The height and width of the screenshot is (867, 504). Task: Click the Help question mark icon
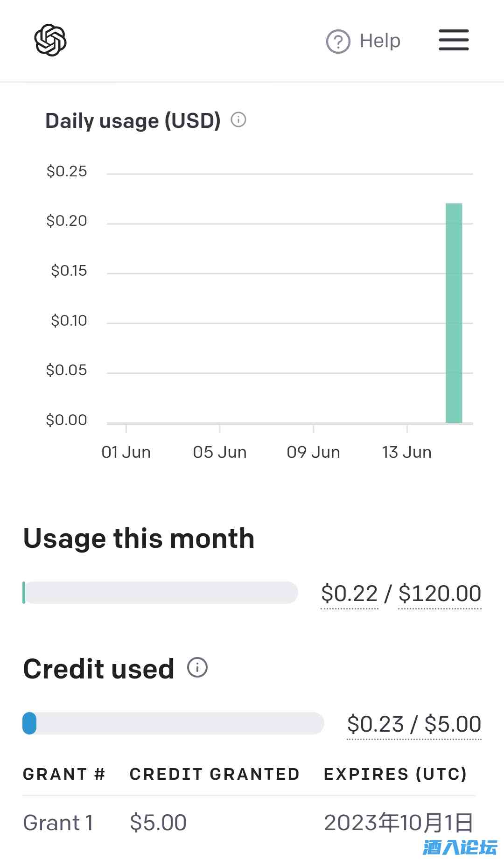[x=338, y=42]
